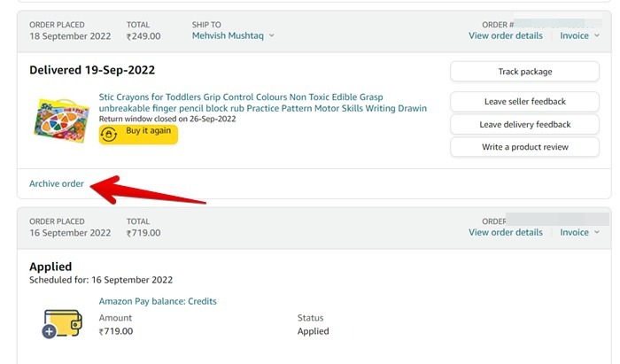Click the bold Applied order heading
The image size is (620, 364).
coord(50,267)
